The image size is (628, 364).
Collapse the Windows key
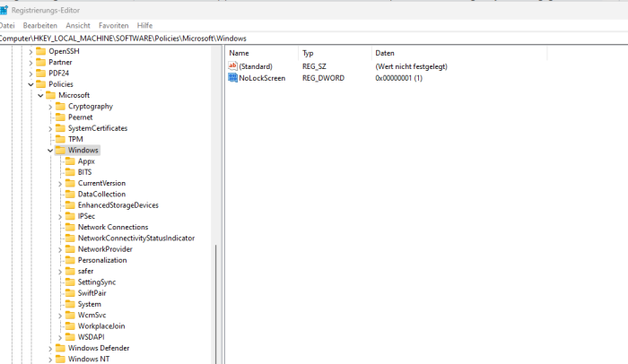50,151
